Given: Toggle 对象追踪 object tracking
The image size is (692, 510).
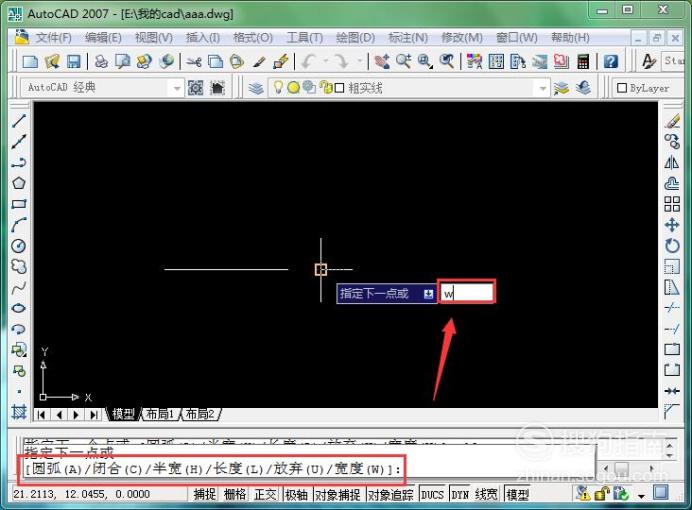Looking at the screenshot, I should pos(391,494).
